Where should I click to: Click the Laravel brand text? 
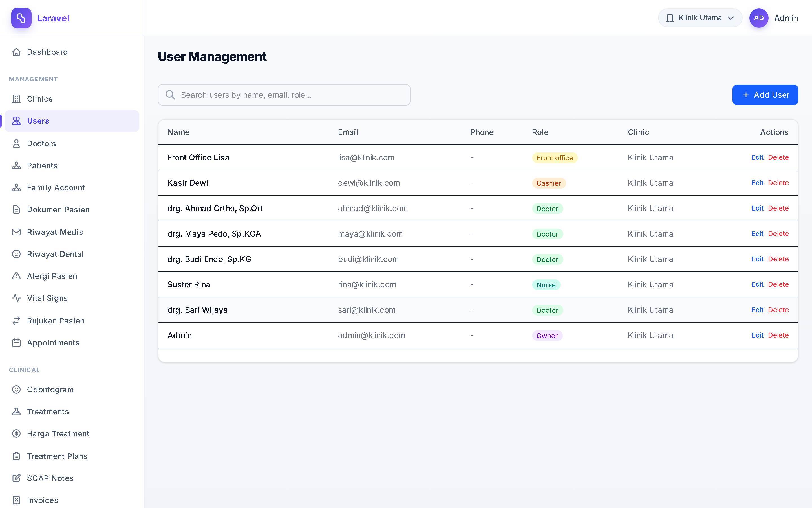pos(53,18)
